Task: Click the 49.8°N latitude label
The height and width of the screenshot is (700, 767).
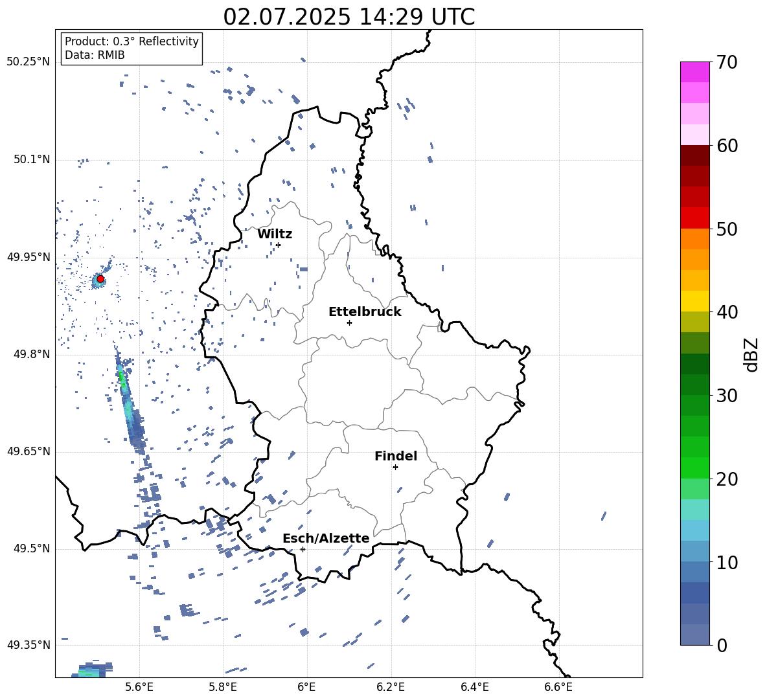Action: [32, 354]
